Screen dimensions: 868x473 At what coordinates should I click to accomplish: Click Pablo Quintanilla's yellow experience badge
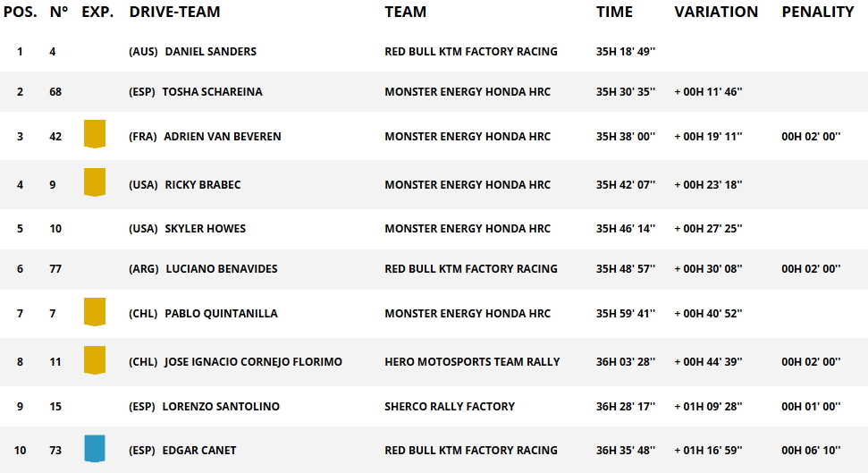[95, 311]
